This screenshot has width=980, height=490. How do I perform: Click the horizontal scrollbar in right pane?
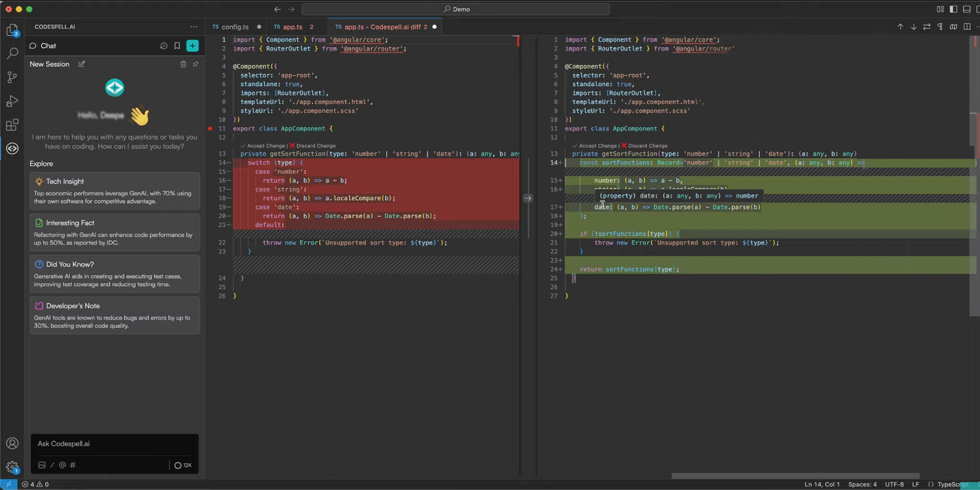click(795, 476)
